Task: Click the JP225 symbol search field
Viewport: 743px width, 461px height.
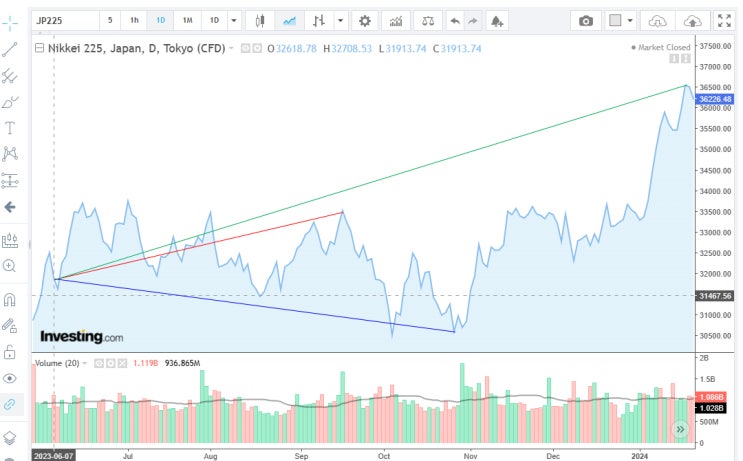Action: (x=65, y=21)
